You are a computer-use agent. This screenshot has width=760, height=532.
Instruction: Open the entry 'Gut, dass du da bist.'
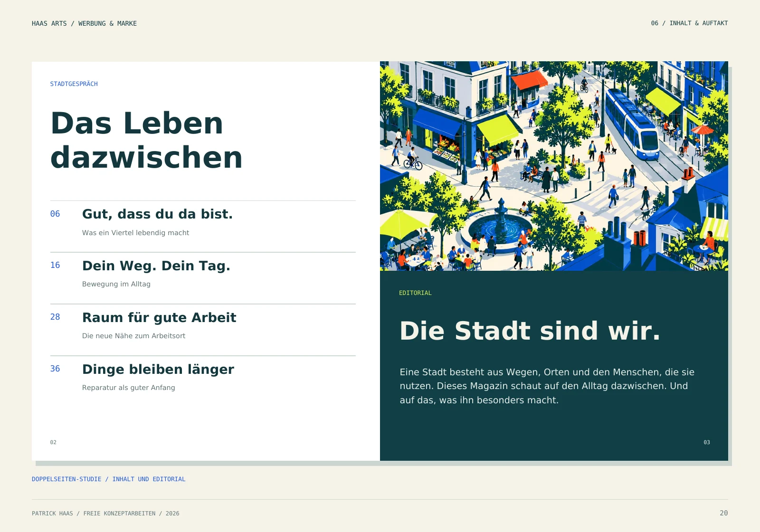coord(157,214)
